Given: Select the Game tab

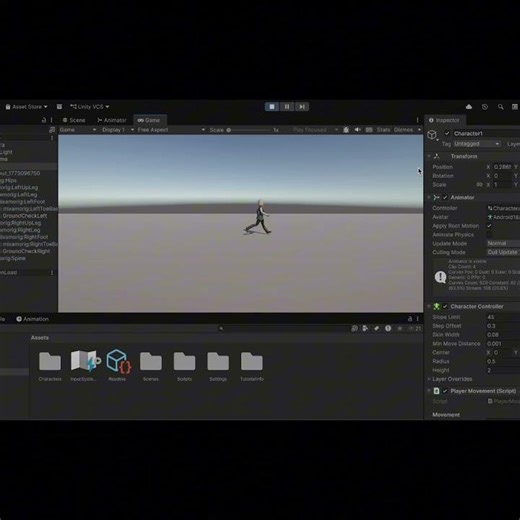Looking at the screenshot, I should tap(149, 120).
